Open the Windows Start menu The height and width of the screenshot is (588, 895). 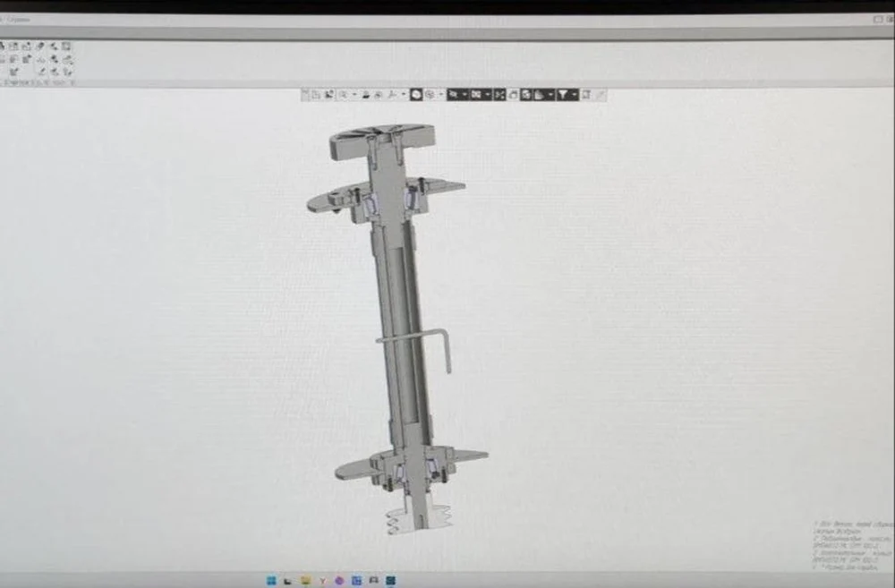[x=270, y=580]
